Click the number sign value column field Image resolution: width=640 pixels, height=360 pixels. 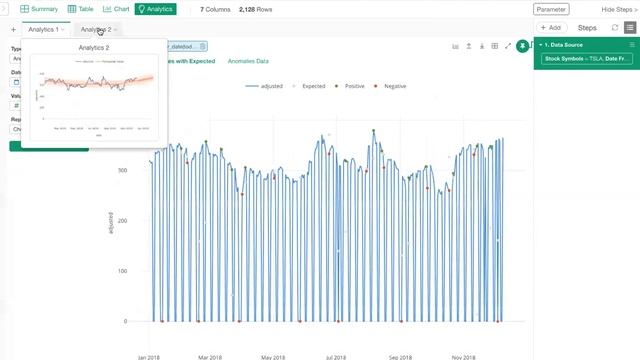pyautogui.click(x=16, y=106)
